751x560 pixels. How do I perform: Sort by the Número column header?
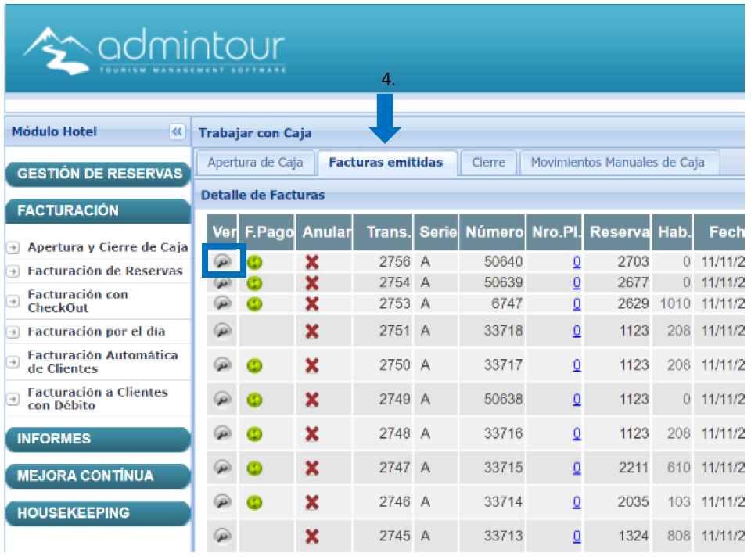pyautogui.click(x=494, y=232)
